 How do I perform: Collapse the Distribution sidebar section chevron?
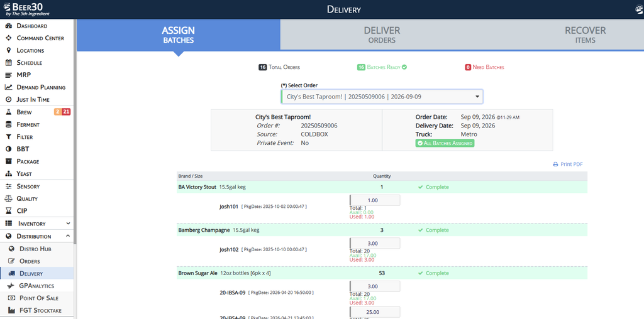pyautogui.click(x=68, y=236)
